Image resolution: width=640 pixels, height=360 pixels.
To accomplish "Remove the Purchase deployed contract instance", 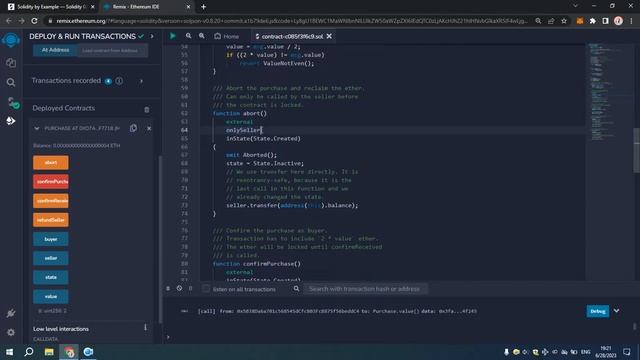I will pos(149,128).
